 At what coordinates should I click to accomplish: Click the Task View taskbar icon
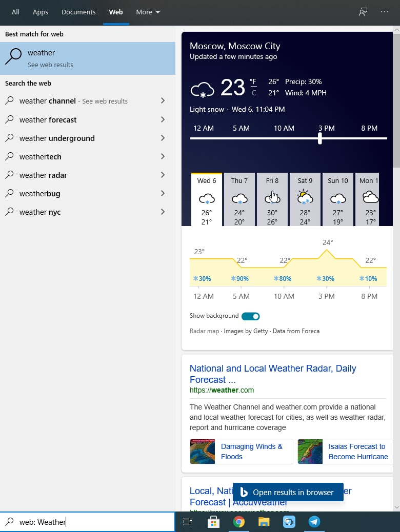(188, 521)
